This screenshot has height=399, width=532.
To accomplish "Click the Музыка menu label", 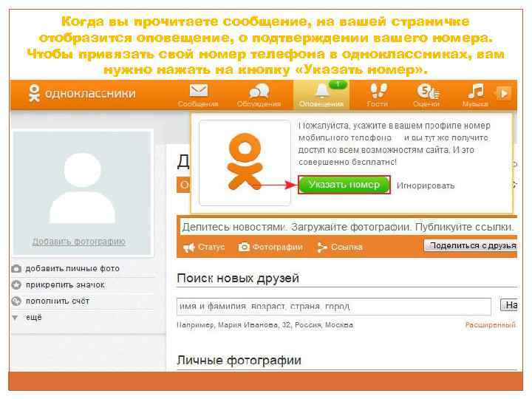I will click(x=475, y=104).
